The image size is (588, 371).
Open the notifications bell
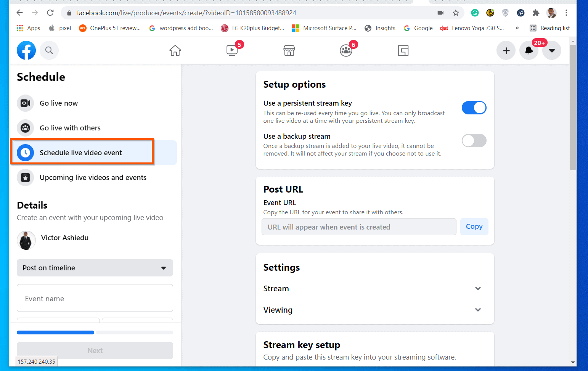tap(529, 50)
